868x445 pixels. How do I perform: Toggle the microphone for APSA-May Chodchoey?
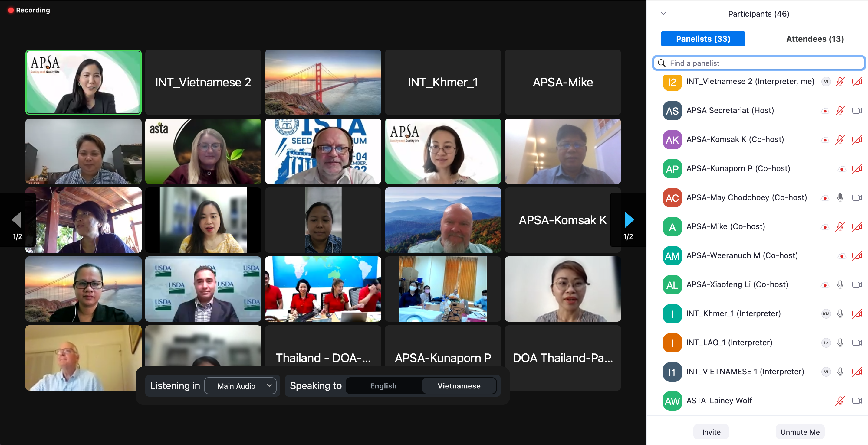pos(840,198)
